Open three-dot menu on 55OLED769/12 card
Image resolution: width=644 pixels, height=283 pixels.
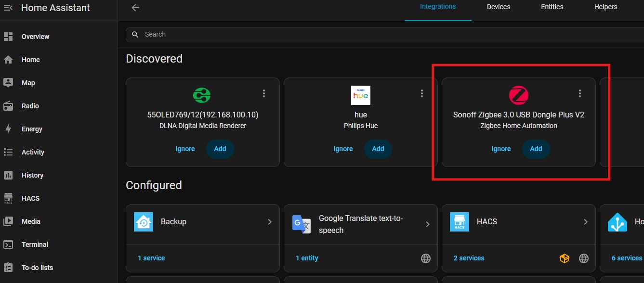coord(263,93)
